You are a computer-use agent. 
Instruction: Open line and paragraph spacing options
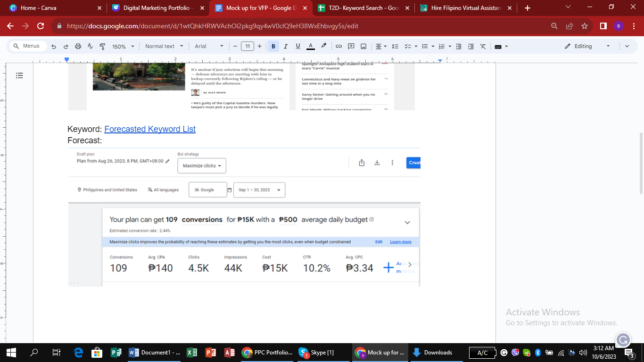[x=395, y=46]
